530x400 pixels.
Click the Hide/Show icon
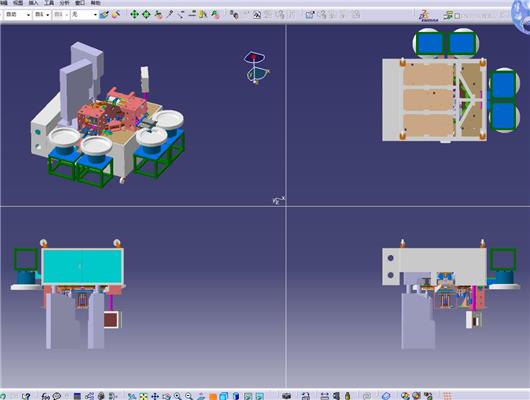coord(248,396)
